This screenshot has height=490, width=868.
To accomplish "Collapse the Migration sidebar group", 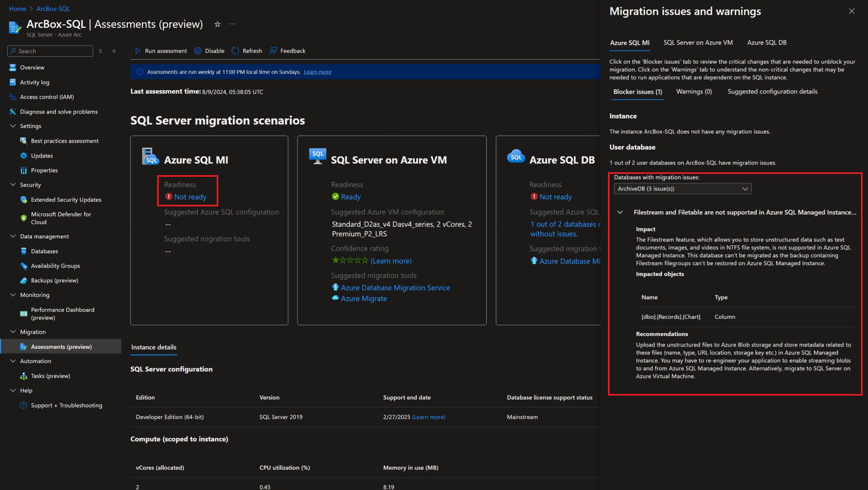I will [x=13, y=332].
